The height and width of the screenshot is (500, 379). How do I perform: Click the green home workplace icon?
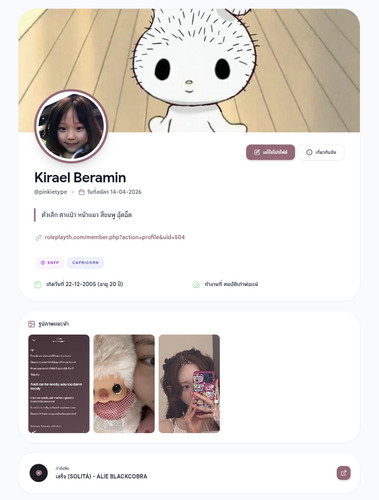pyautogui.click(x=196, y=284)
